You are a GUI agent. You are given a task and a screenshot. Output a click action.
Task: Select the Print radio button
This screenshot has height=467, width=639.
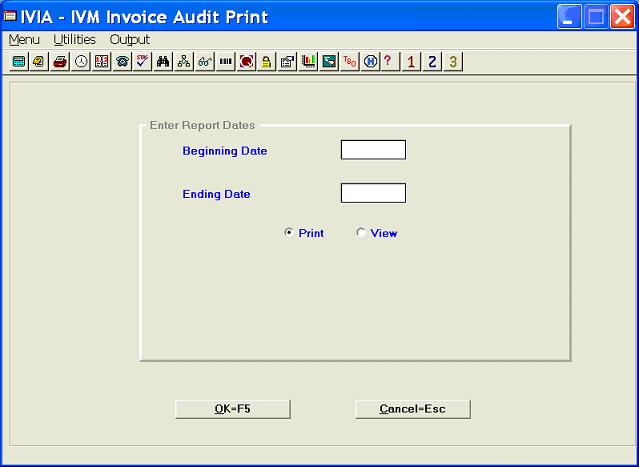[289, 233]
